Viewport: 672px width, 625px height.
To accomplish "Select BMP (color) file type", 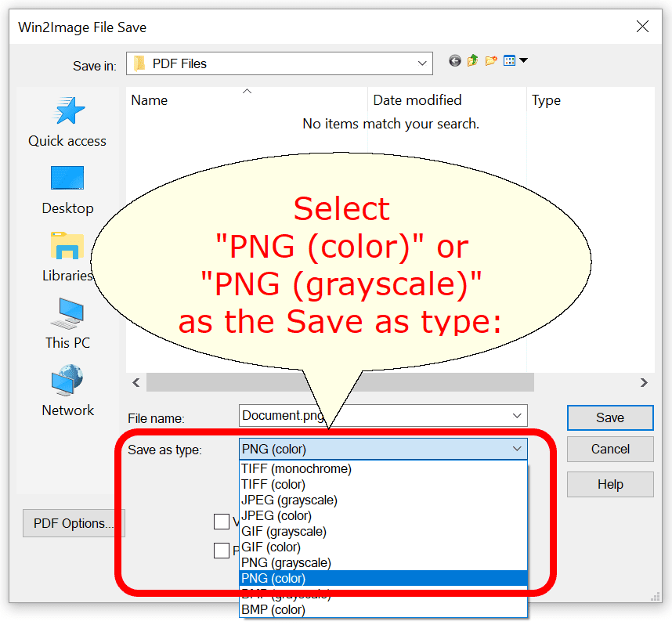I will [383, 609].
